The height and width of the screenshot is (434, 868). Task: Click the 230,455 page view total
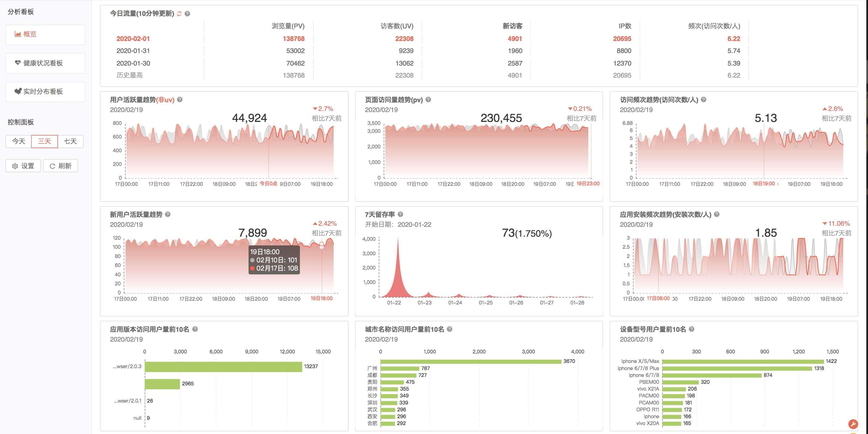pyautogui.click(x=501, y=118)
